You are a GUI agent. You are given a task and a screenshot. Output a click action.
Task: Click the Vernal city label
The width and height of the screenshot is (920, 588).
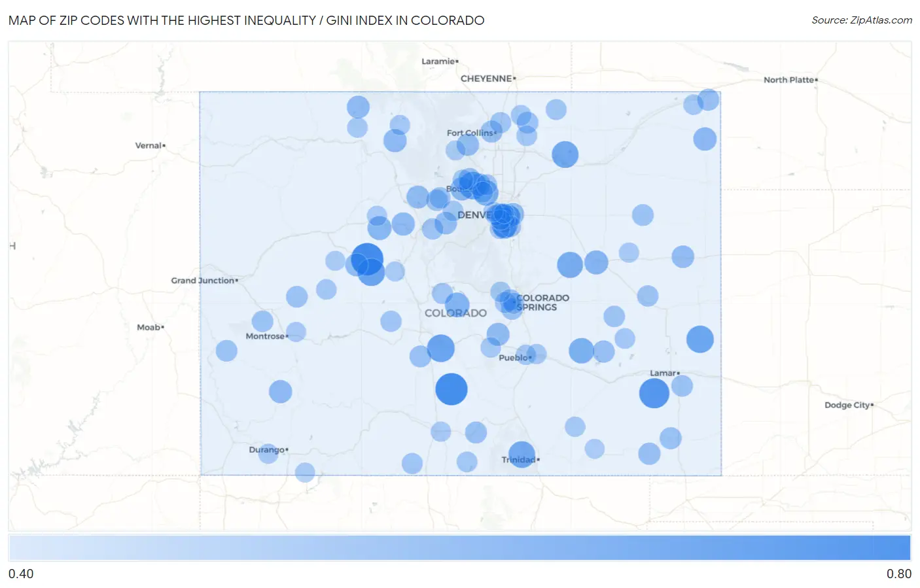(x=150, y=145)
